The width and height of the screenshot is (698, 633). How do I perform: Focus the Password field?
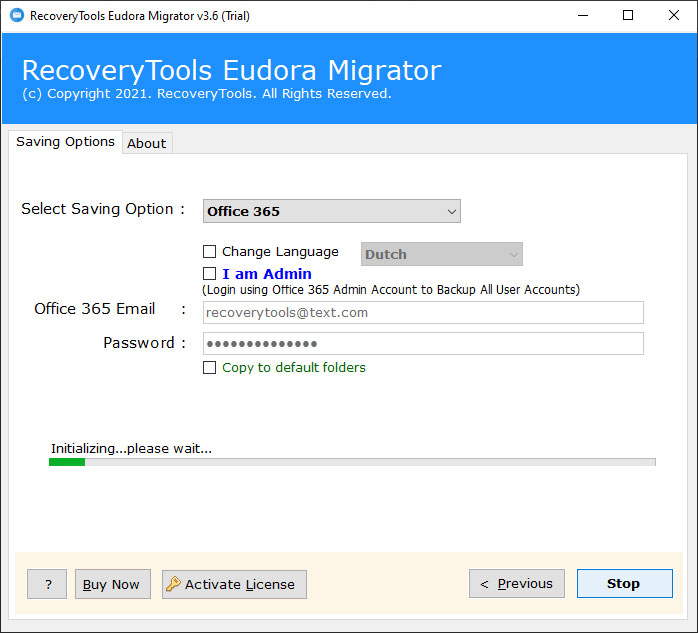coord(423,344)
